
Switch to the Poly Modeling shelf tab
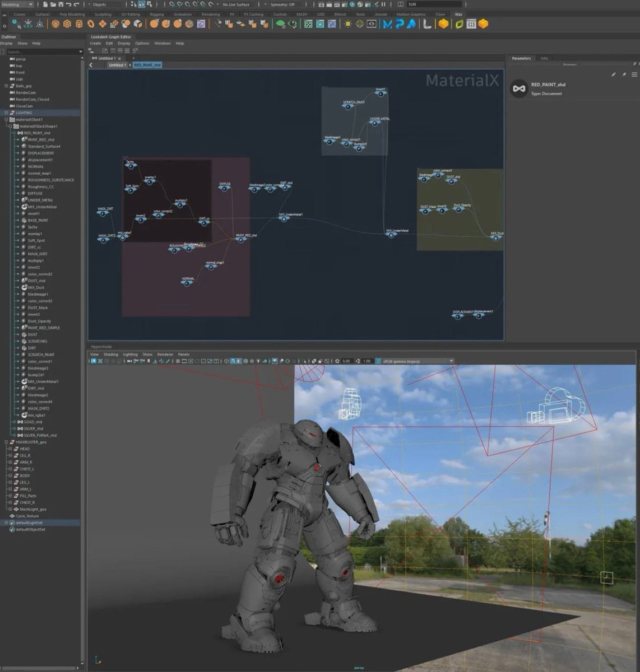click(x=72, y=15)
